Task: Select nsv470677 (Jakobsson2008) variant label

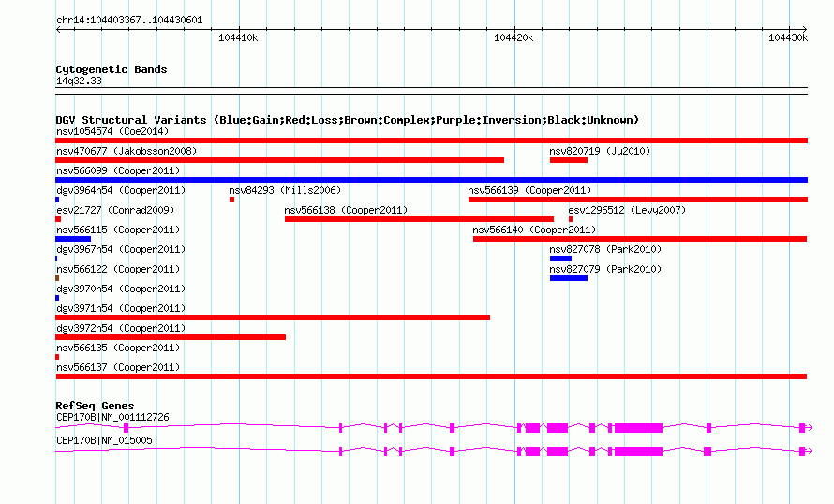Action: 127,151
